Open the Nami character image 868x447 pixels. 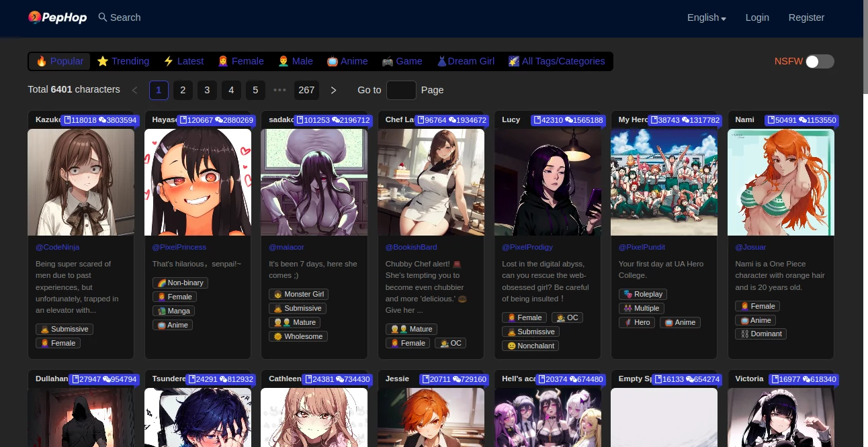click(x=781, y=182)
